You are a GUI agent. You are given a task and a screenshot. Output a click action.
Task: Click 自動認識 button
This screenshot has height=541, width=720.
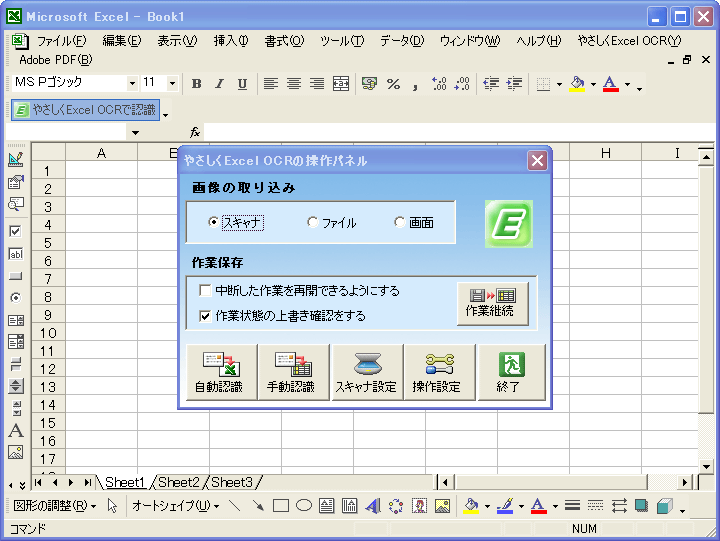pos(221,372)
